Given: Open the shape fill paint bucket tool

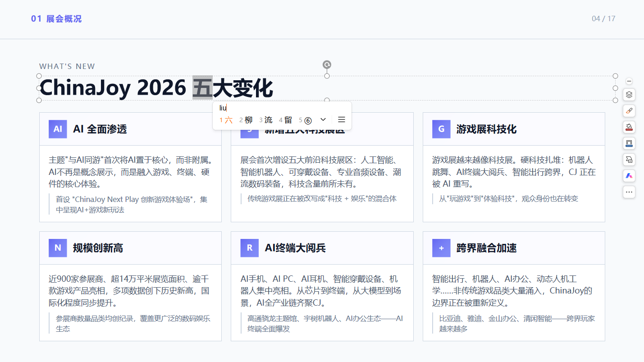Looking at the screenshot, I should point(629,127).
